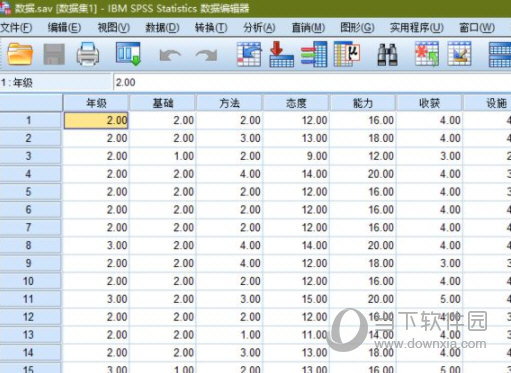Click 态度 cell 13.00 in row 2
This screenshot has height=373, width=511.
[x=296, y=138]
